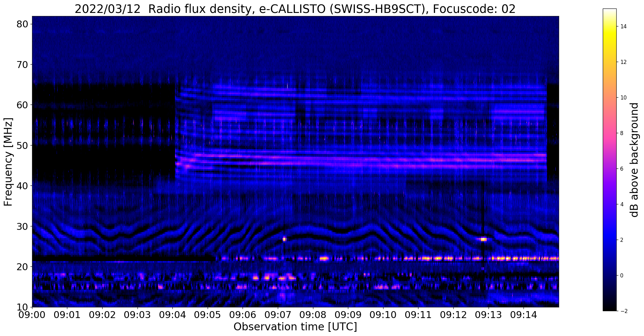Click the 60 MHz frequency tick label
Image resolution: width=644 pixels, height=336 pixels.
point(23,105)
